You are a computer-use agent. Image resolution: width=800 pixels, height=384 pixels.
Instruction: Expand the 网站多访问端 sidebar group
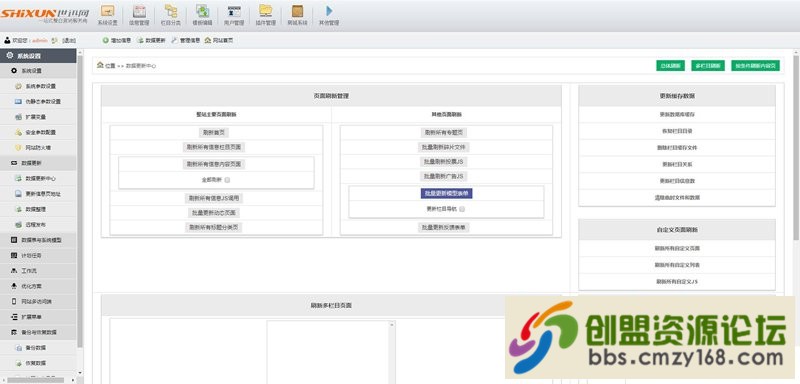pyautogui.click(x=39, y=301)
